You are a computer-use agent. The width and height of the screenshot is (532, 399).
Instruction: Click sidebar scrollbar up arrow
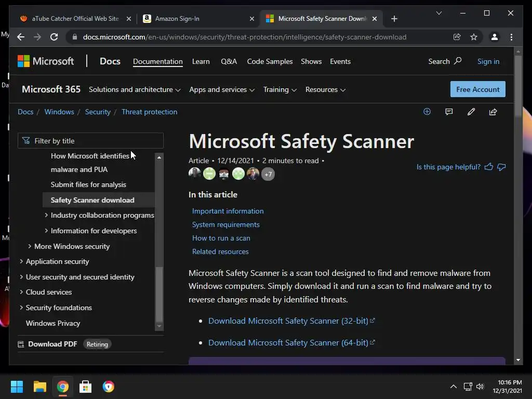(x=159, y=157)
